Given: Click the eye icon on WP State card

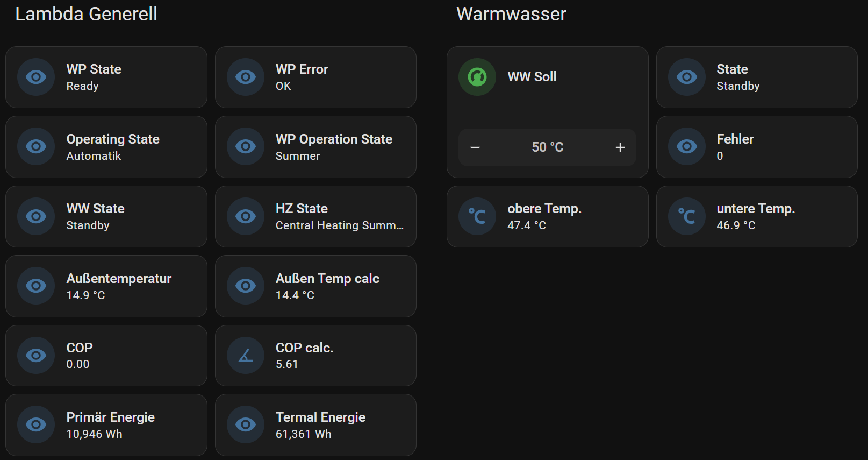Looking at the screenshot, I should (35, 77).
